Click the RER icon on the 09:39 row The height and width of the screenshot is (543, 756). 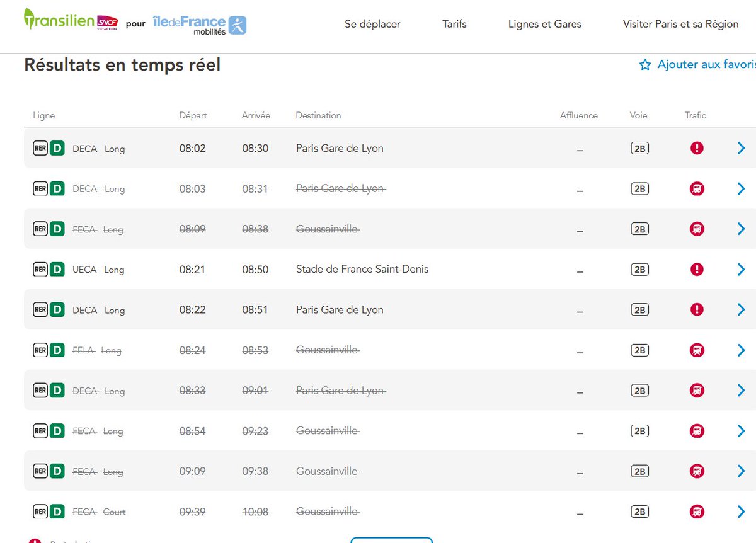tap(40, 512)
